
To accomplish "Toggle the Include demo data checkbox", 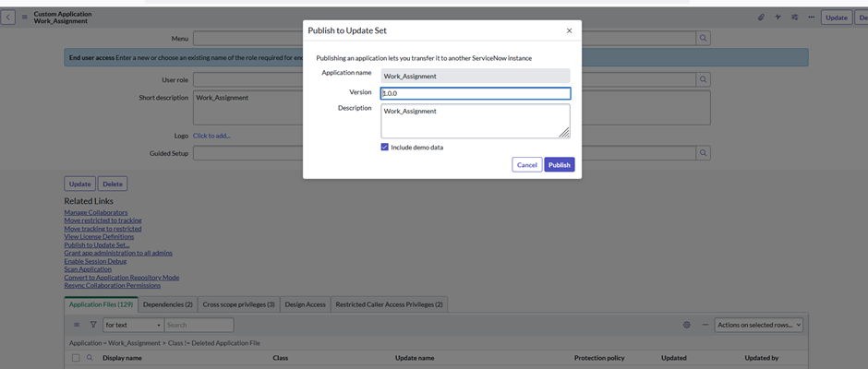I will point(385,147).
